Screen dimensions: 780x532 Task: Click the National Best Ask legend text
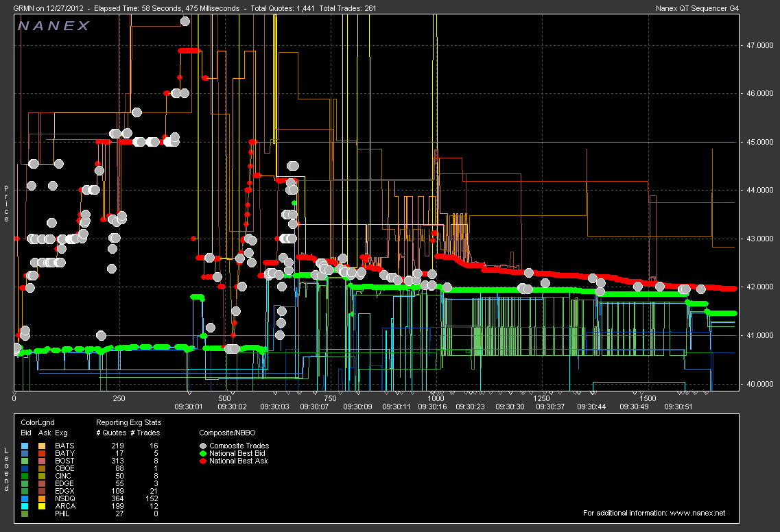click(x=239, y=461)
